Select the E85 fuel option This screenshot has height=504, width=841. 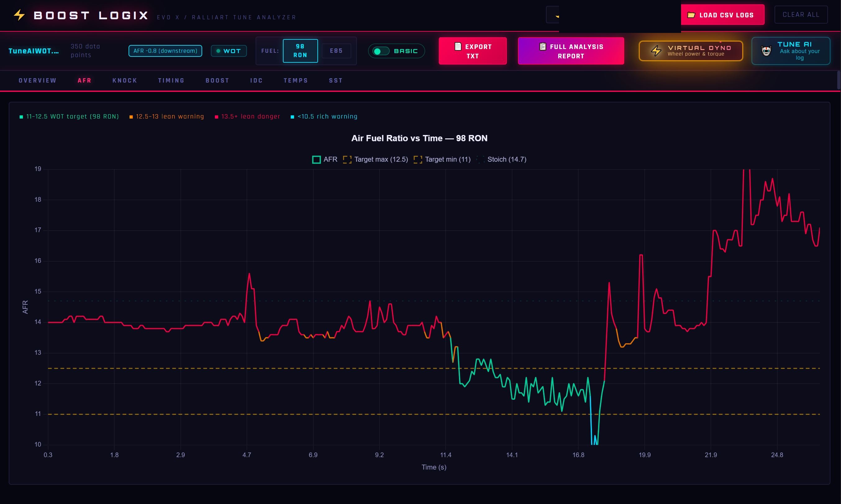(336, 51)
